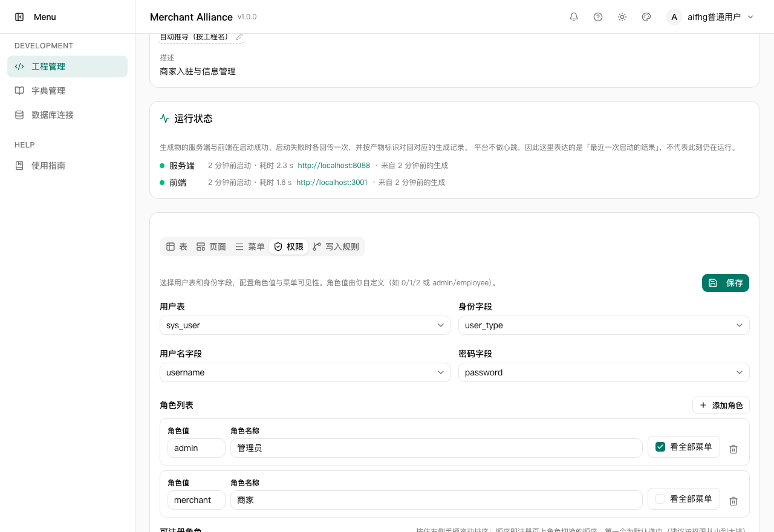Screen dimensions: 774x532
Task: Expand the 密码字段 password dropdown
Action: pos(604,372)
